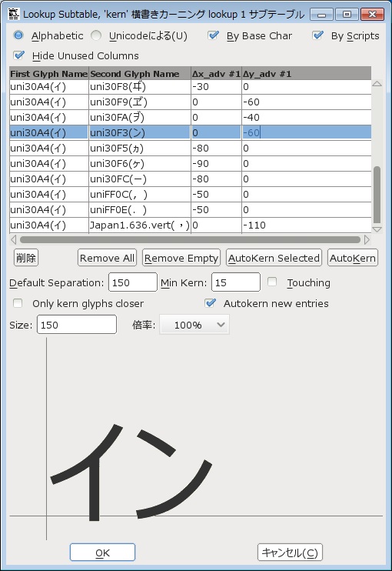Uncheck Hide Unused Columns
The width and height of the screenshot is (392, 571).
(x=18, y=55)
